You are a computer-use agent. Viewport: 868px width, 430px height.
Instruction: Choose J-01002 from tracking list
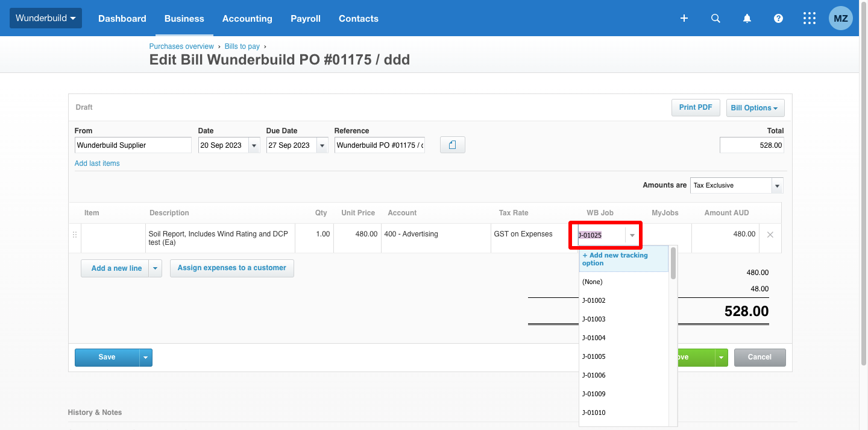(624, 300)
